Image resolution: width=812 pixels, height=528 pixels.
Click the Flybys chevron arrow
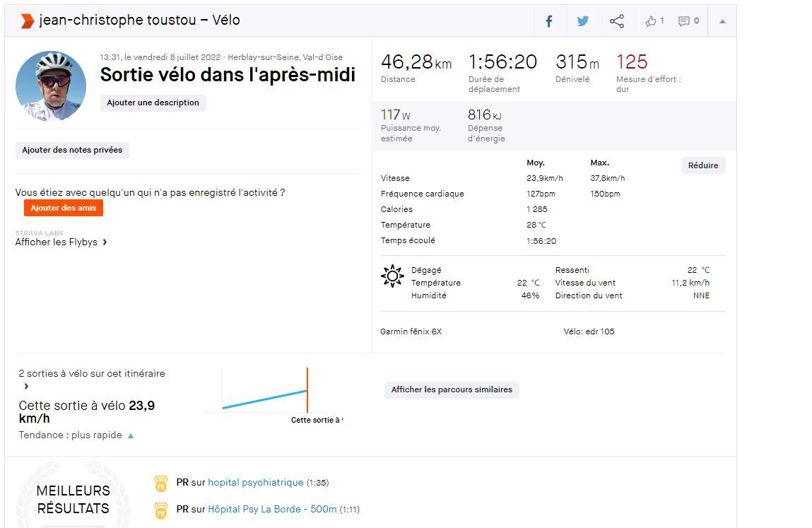105,242
